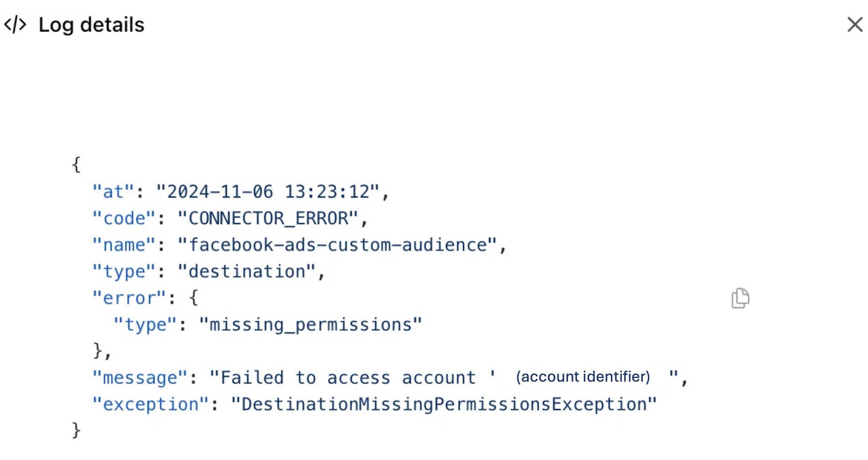Copy the log JSON using the copy icon

[740, 298]
